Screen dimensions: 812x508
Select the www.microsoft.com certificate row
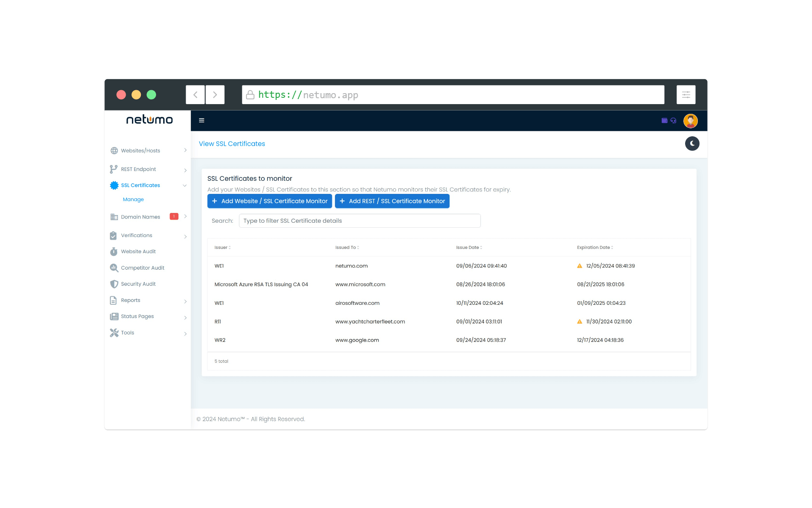pos(449,284)
